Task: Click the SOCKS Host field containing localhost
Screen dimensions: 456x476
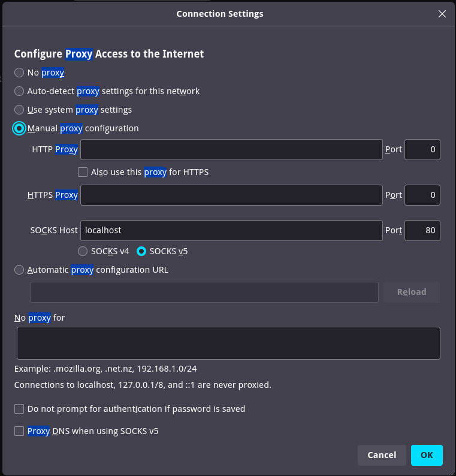Action: point(231,230)
